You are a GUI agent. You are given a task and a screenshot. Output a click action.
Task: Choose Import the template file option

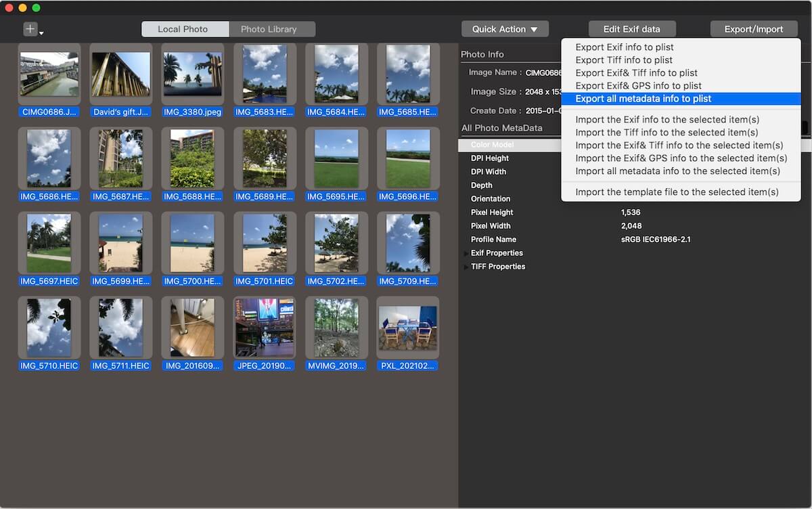(681, 192)
